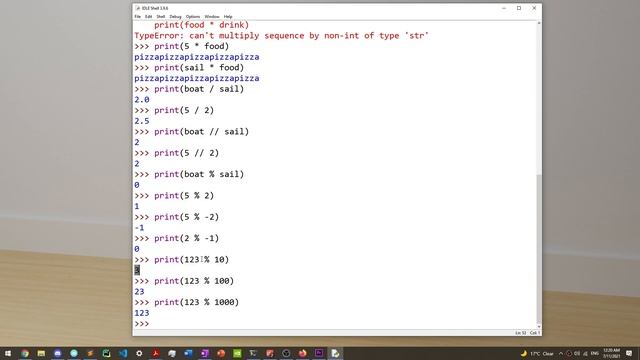Select the active IDLE Python taskbar icon

click(335, 353)
